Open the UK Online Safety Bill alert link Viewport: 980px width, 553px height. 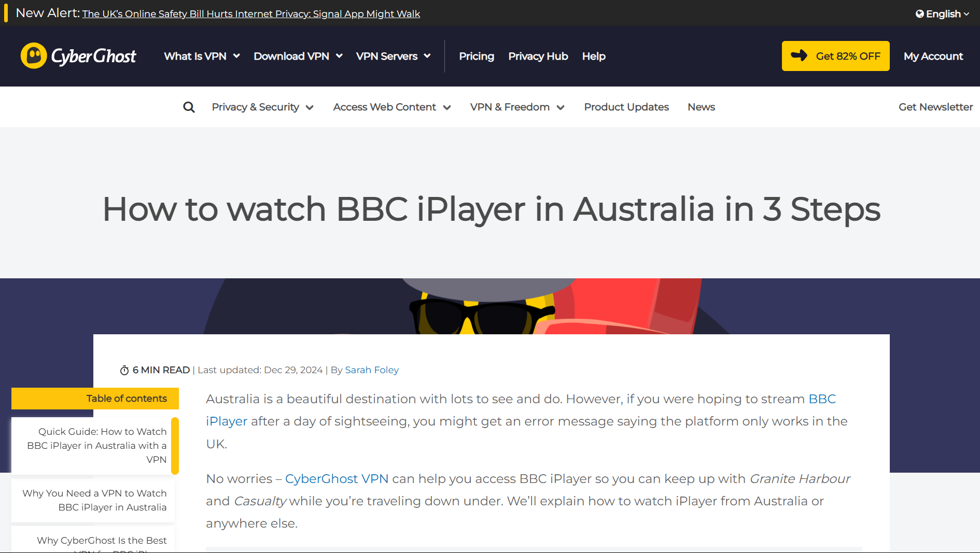coord(251,14)
